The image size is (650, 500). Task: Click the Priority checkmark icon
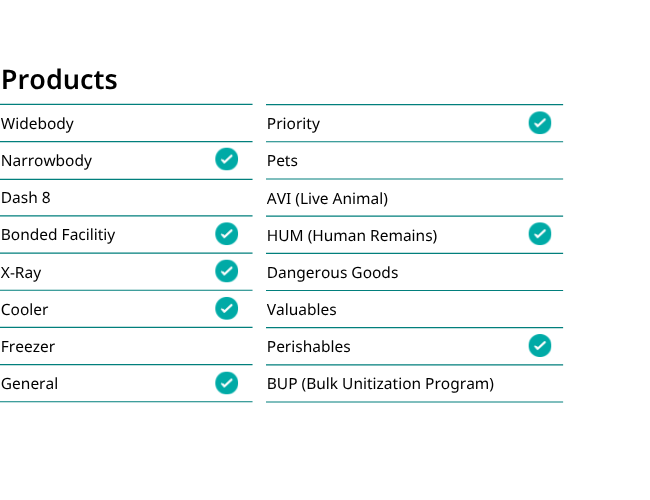(540, 123)
